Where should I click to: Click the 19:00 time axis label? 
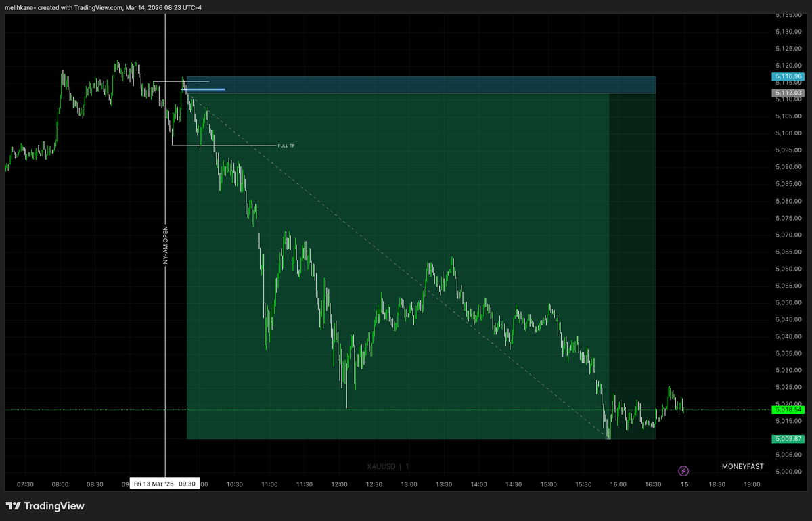(752, 484)
